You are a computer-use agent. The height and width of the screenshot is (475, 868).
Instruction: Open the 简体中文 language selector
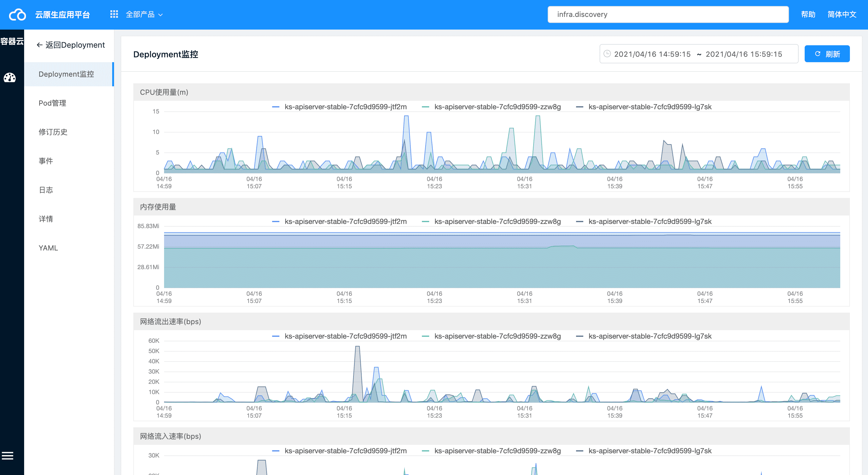click(x=842, y=14)
